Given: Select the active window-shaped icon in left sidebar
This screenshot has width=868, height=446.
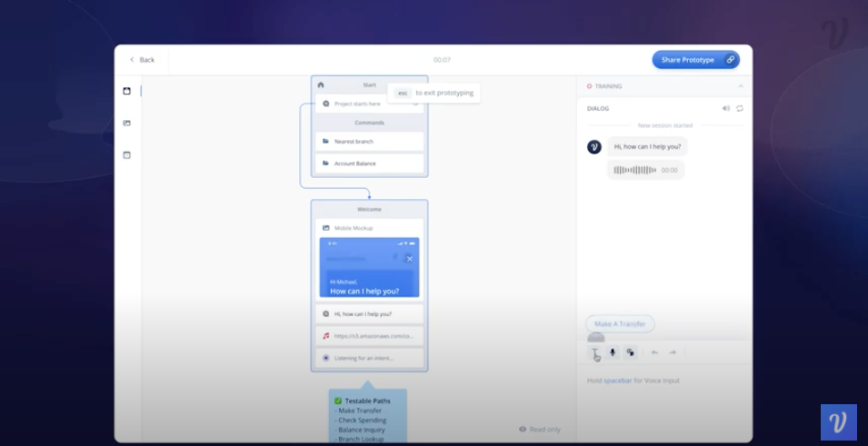Looking at the screenshot, I should click(126, 91).
